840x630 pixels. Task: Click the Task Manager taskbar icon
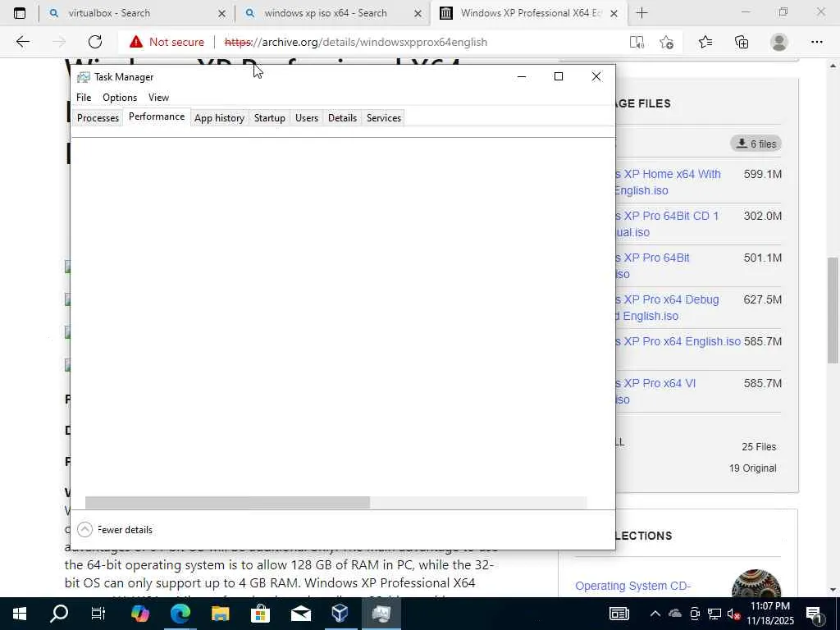(381, 614)
